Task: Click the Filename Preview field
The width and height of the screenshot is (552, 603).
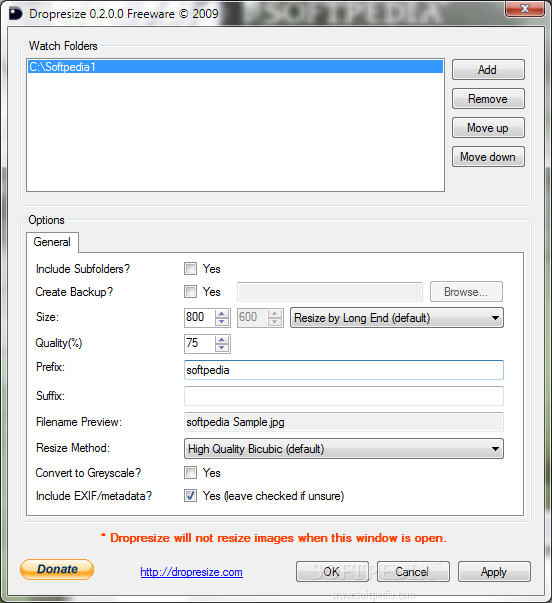Action: 344,422
